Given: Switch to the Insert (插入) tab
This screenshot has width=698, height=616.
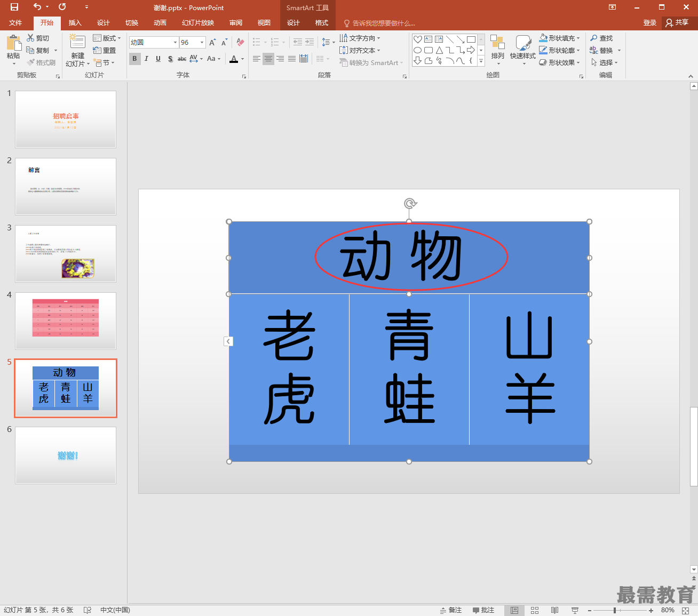Looking at the screenshot, I should tap(75, 23).
